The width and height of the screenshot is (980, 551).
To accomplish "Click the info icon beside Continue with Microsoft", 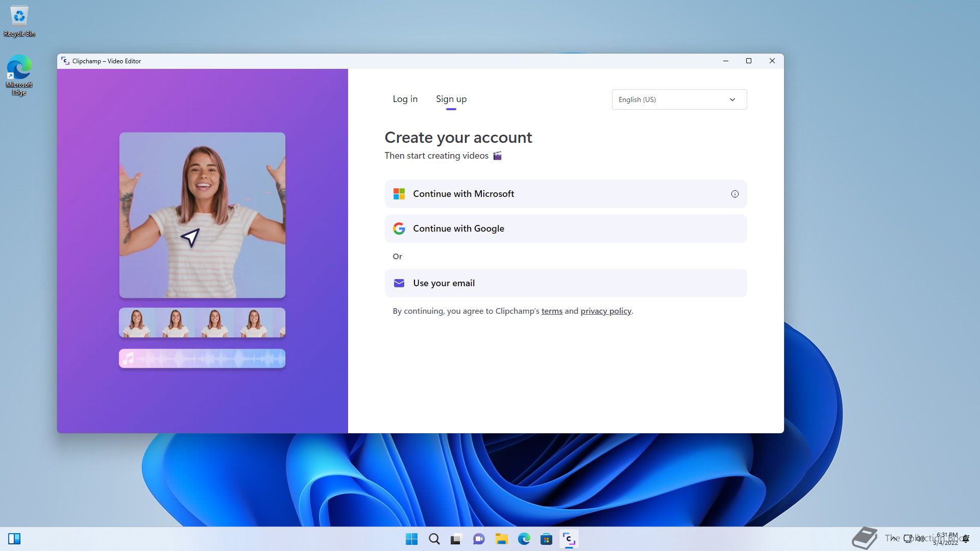I will coord(734,194).
